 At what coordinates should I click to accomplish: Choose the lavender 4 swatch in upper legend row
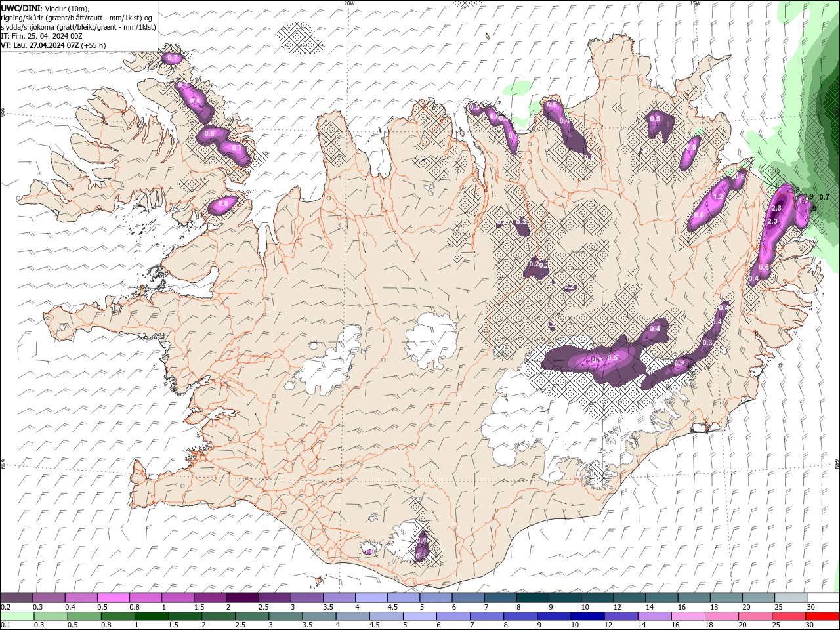371,598
